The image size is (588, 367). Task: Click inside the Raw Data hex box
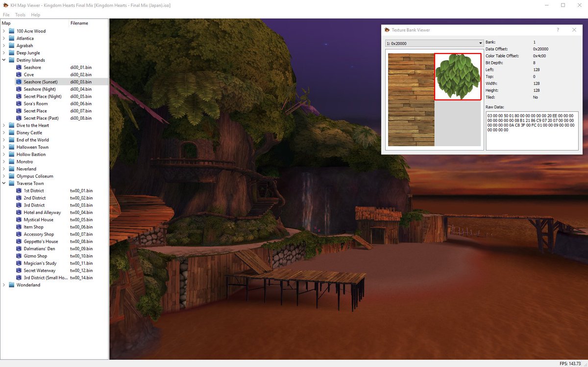(x=532, y=131)
